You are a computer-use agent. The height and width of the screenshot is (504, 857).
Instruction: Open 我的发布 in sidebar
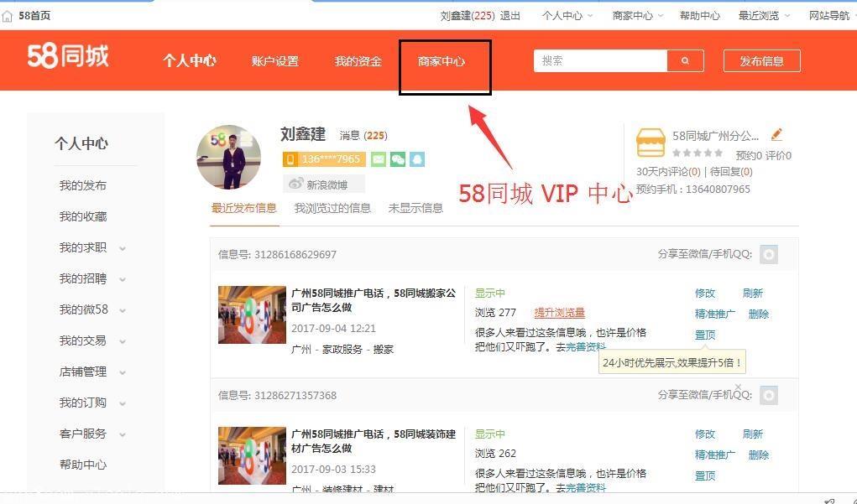click(82, 185)
